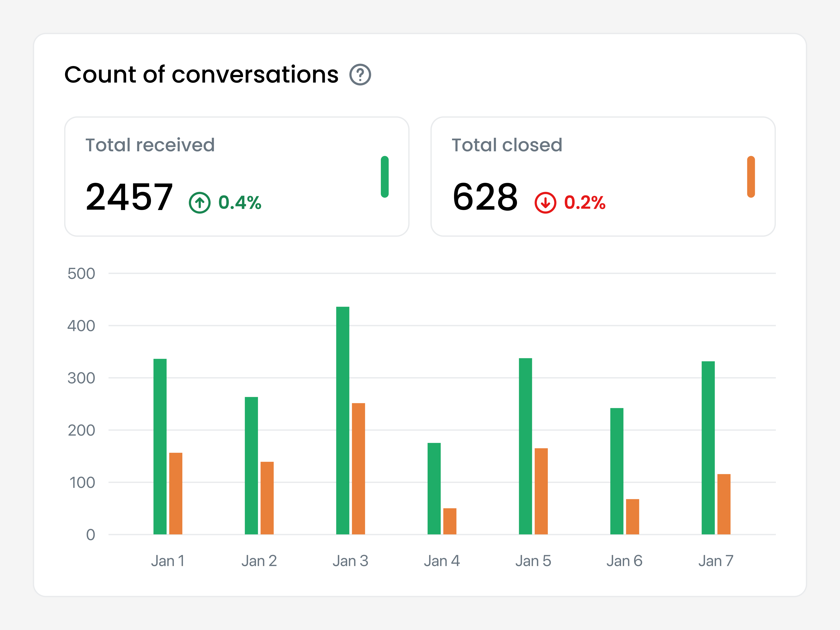Select the orange legend marker in Total closed card
Screen dimensions: 840x630
(750, 177)
